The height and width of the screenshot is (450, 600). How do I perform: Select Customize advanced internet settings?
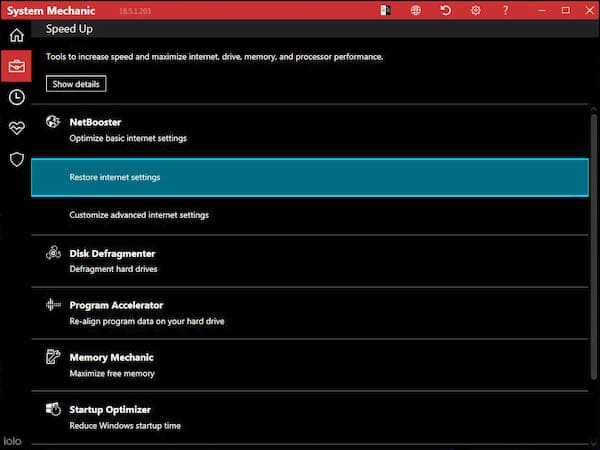point(310,215)
